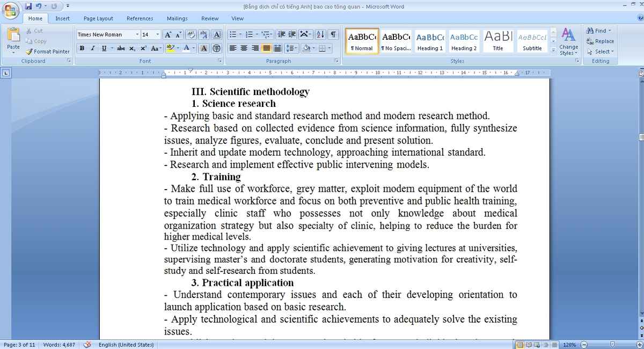The image size is (644, 349).
Task: Decrease paragraph indent
Action: tap(282, 34)
